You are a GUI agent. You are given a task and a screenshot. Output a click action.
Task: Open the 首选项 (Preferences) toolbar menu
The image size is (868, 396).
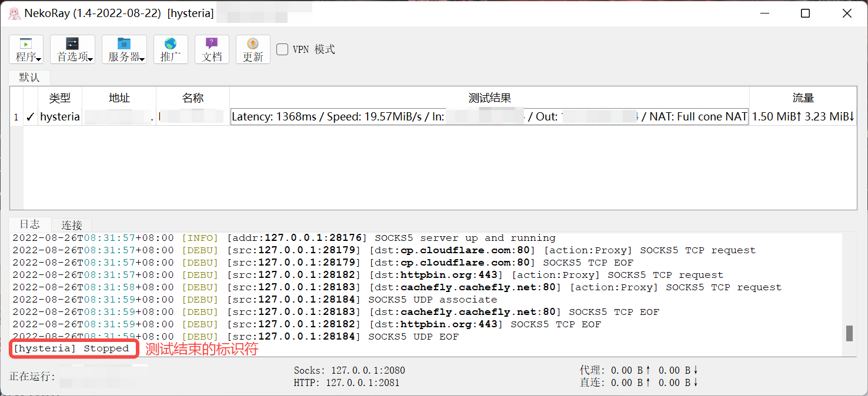(x=72, y=49)
